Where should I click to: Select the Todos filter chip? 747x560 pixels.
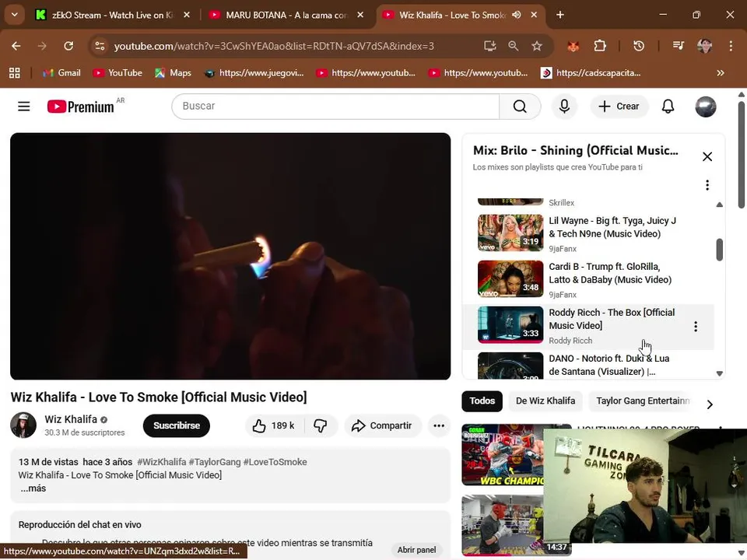click(x=482, y=401)
